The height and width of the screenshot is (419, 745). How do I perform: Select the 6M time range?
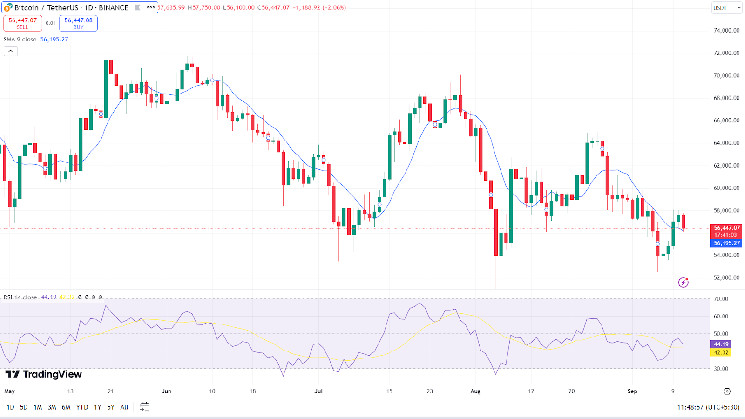pos(66,407)
